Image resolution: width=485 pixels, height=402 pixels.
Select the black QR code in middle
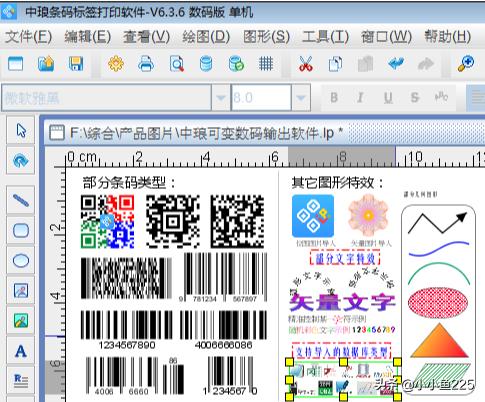[173, 222]
